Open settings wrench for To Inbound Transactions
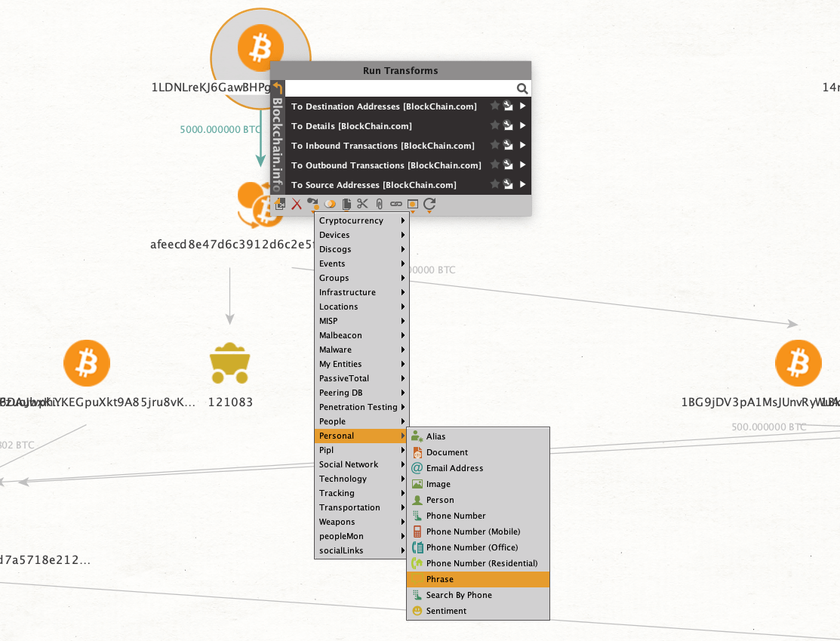Viewport: 840px width, 641px height. point(508,145)
